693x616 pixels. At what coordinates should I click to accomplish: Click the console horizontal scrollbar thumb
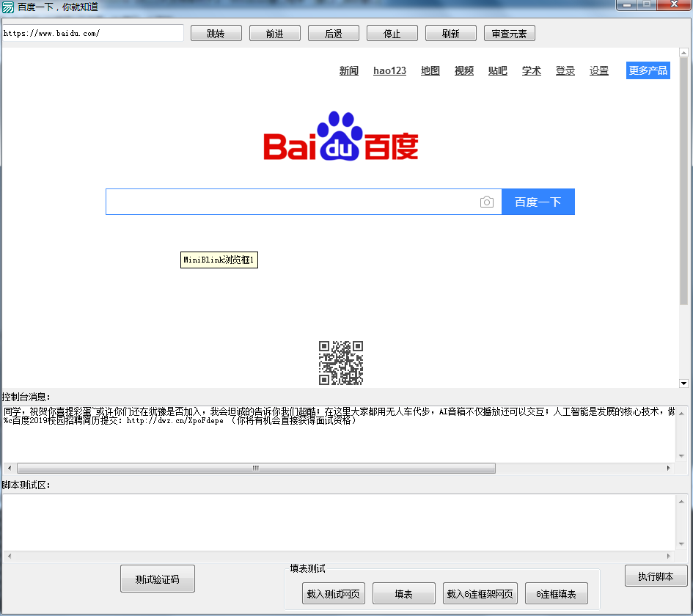tap(256, 468)
